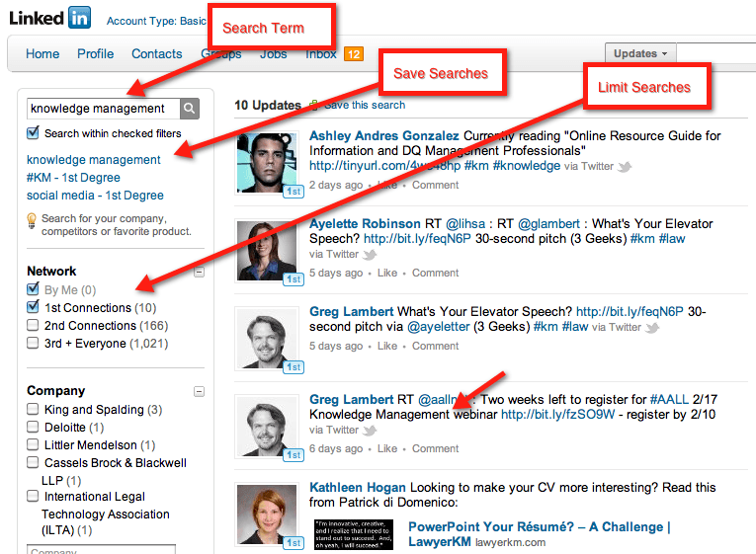Screen dimensions: 756x554
Task: Uncheck the 1st Connections filter
Action: coord(33,306)
